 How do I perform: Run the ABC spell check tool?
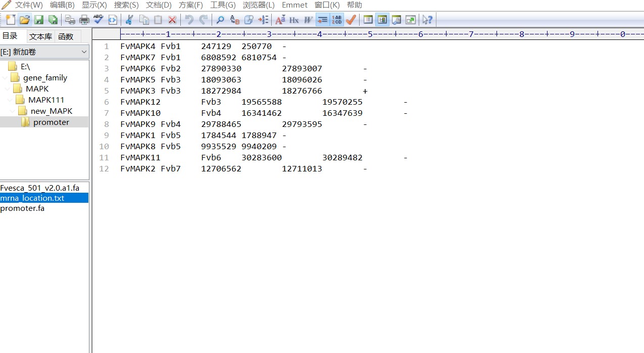click(98, 20)
